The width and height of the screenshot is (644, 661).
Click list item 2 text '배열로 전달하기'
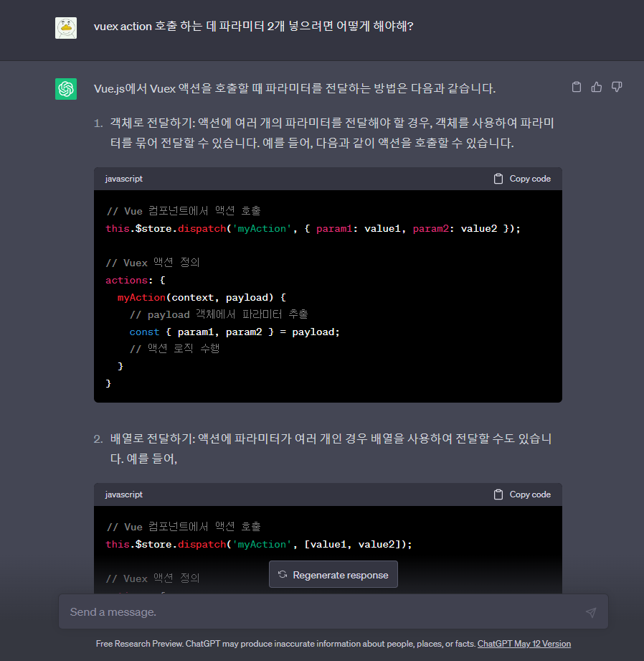point(153,439)
